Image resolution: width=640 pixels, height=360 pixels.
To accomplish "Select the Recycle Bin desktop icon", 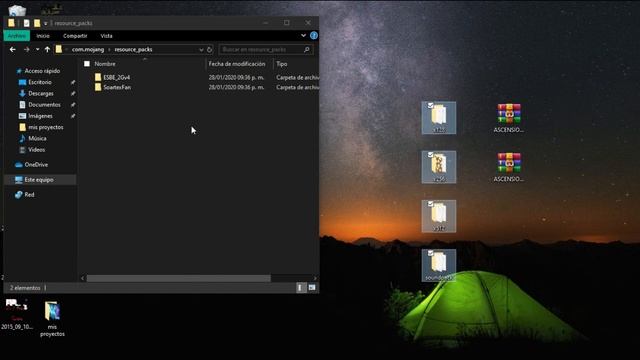I will coord(17,10).
